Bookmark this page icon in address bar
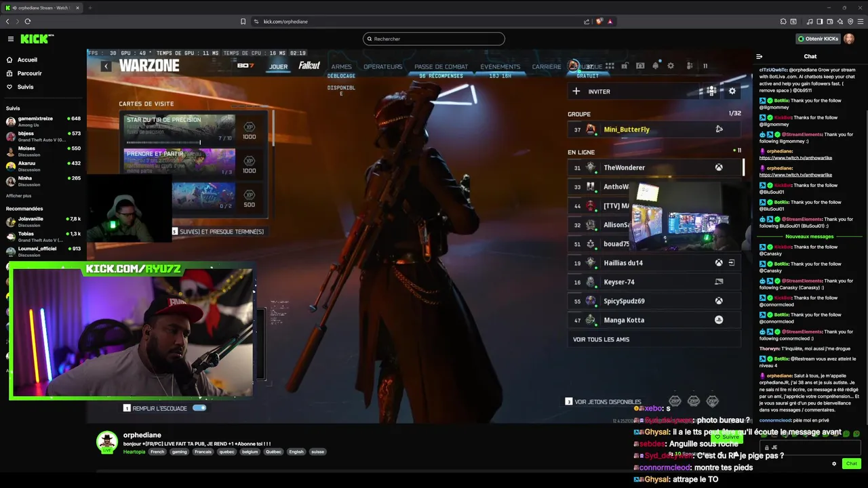 243,21
